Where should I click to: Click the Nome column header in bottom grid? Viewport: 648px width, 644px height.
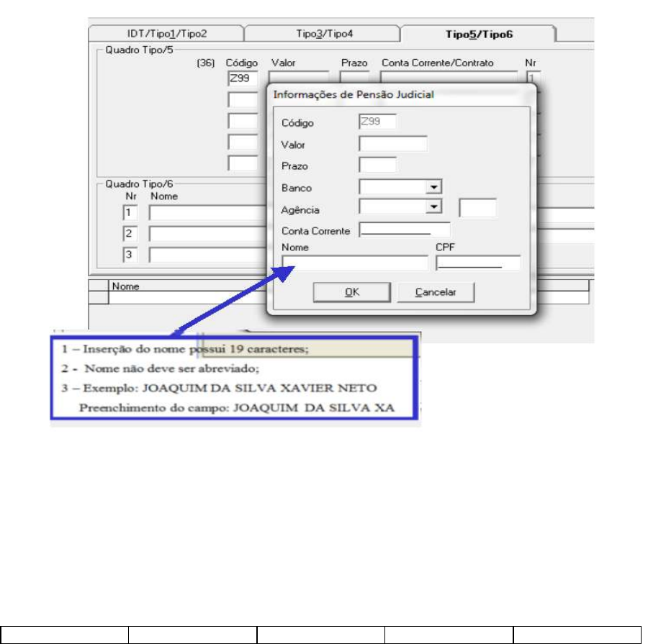tap(124, 286)
